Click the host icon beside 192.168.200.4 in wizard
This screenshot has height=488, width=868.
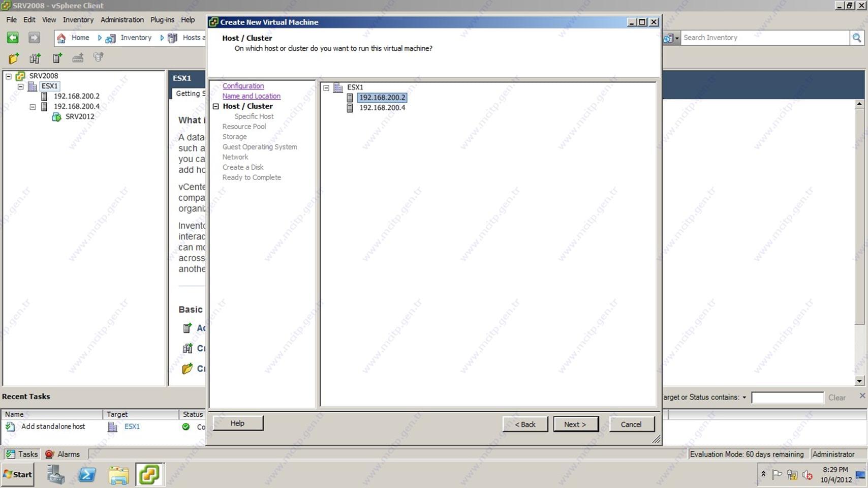tap(350, 108)
